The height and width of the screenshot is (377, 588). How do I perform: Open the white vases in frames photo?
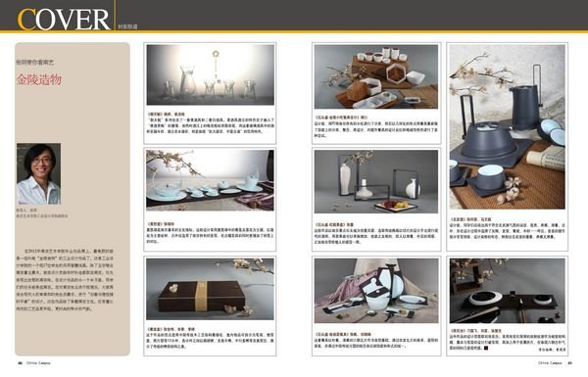point(376,182)
